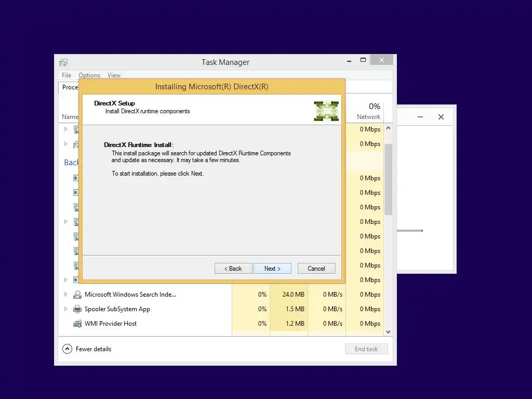The width and height of the screenshot is (532, 399).
Task: Collapse Task Manager with Fewer details
Action: tap(87, 349)
